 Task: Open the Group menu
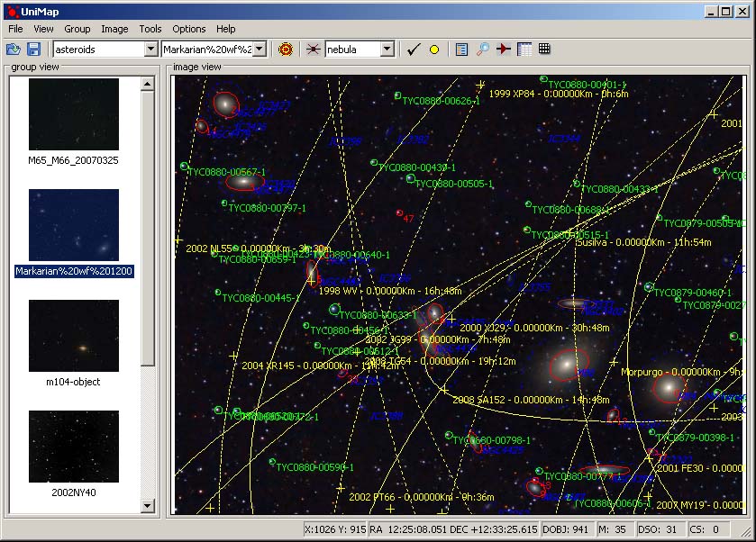pyautogui.click(x=77, y=29)
